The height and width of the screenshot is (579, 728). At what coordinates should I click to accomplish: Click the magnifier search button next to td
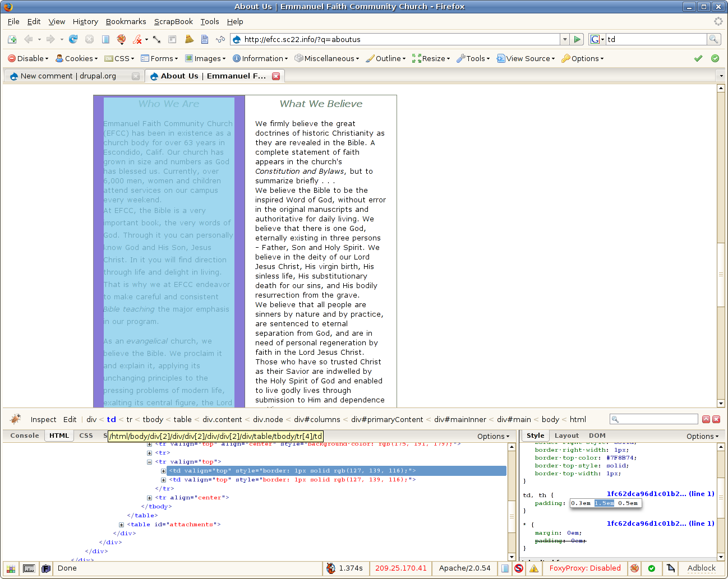point(713,39)
